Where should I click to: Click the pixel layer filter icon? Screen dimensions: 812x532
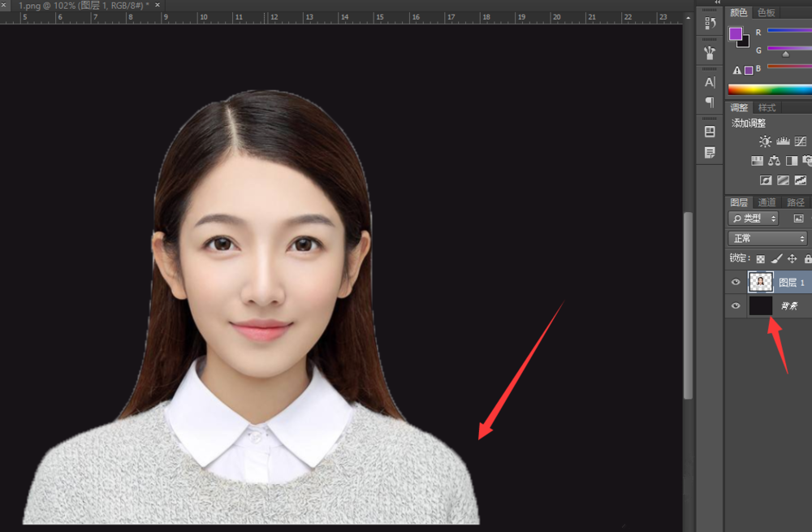point(798,218)
